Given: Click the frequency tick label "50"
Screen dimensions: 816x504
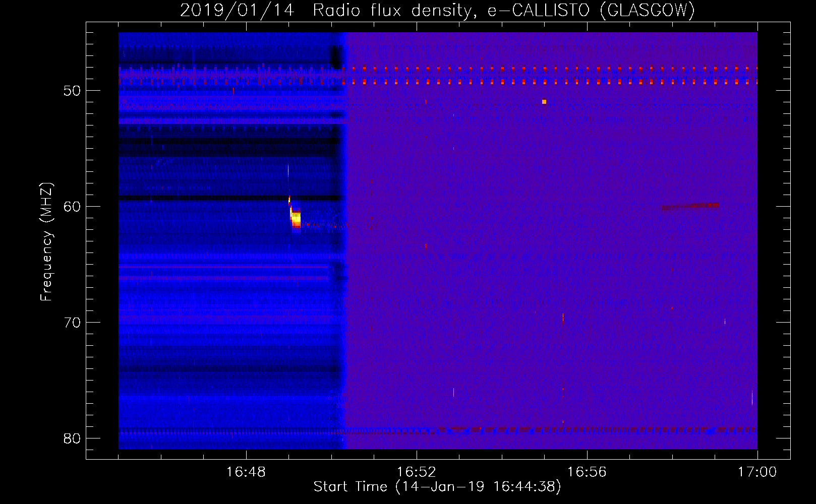Looking at the screenshot, I should 72,91.
